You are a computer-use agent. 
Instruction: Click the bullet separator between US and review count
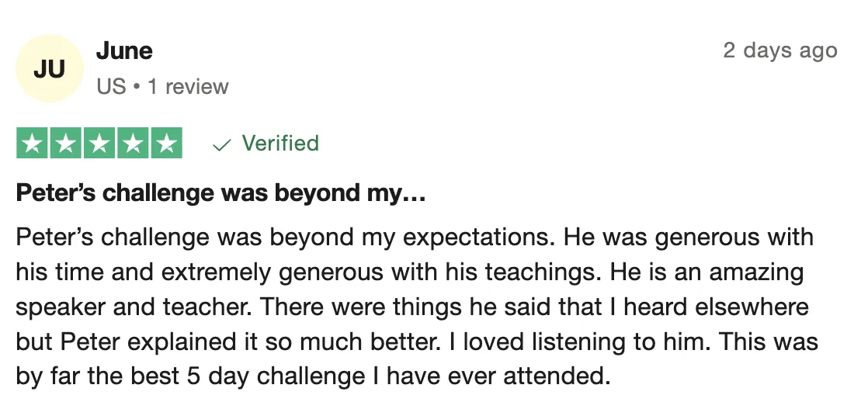point(137,87)
